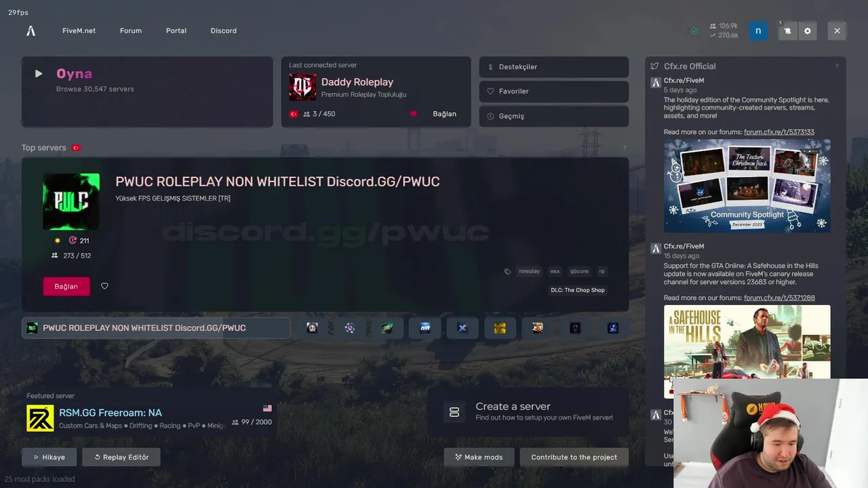Select the orange character-logo server in strip
868x488 pixels.
click(538, 328)
